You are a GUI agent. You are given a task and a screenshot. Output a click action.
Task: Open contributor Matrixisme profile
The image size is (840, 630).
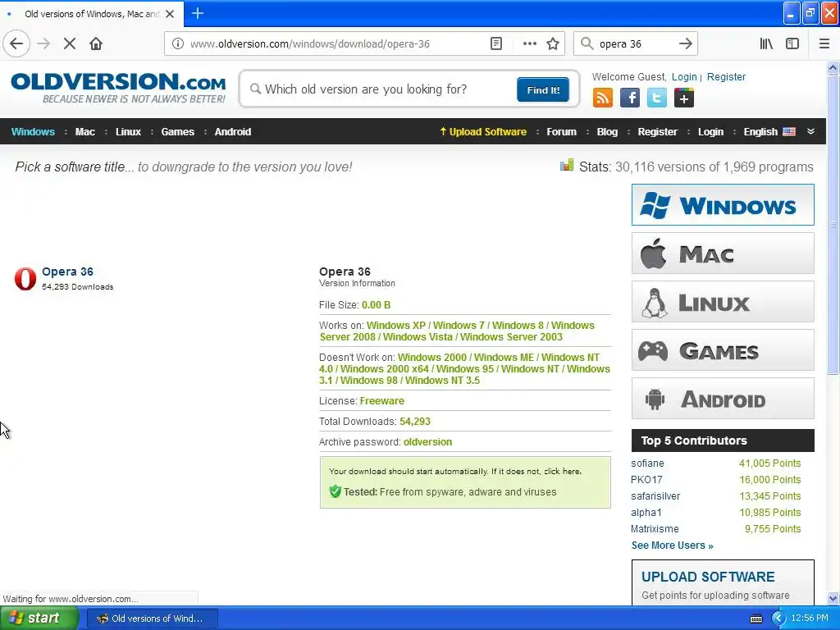(655, 529)
